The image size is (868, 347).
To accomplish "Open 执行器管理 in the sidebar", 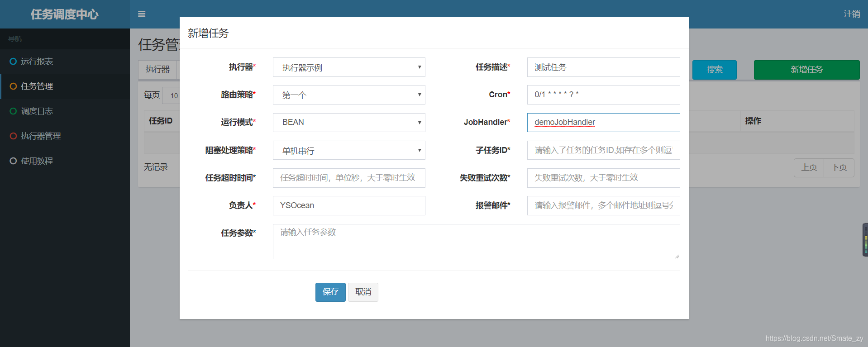I will pyautogui.click(x=65, y=136).
